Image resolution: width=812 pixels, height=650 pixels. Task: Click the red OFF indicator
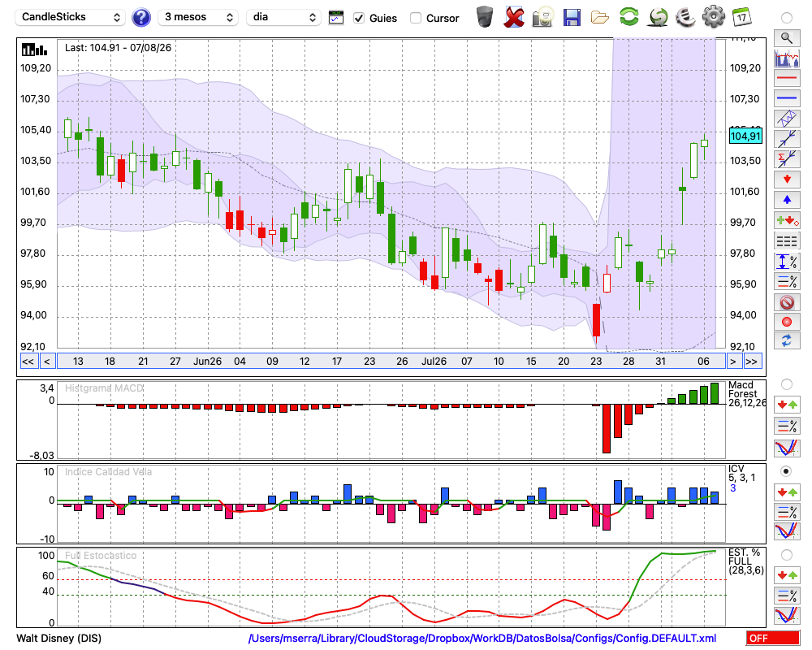(773, 638)
